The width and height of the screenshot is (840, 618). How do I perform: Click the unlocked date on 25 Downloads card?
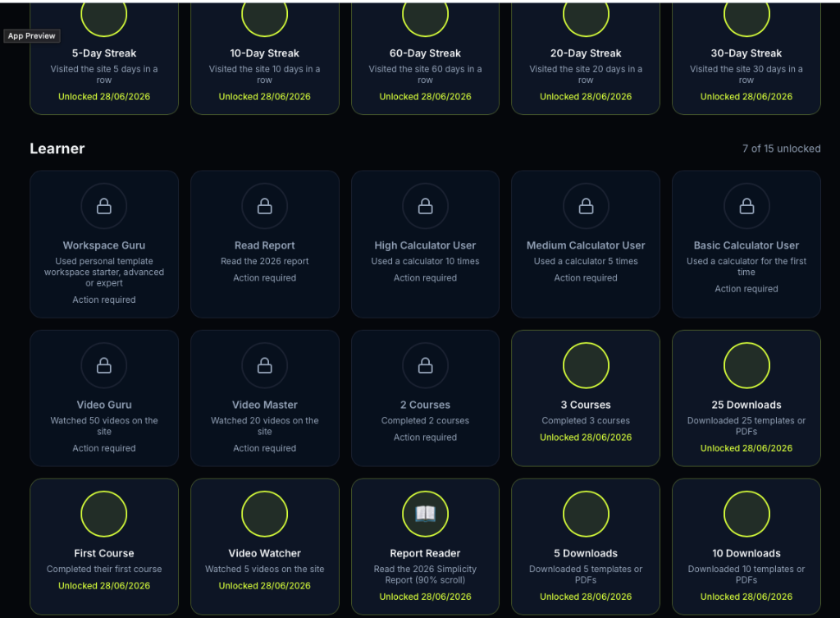pos(746,448)
